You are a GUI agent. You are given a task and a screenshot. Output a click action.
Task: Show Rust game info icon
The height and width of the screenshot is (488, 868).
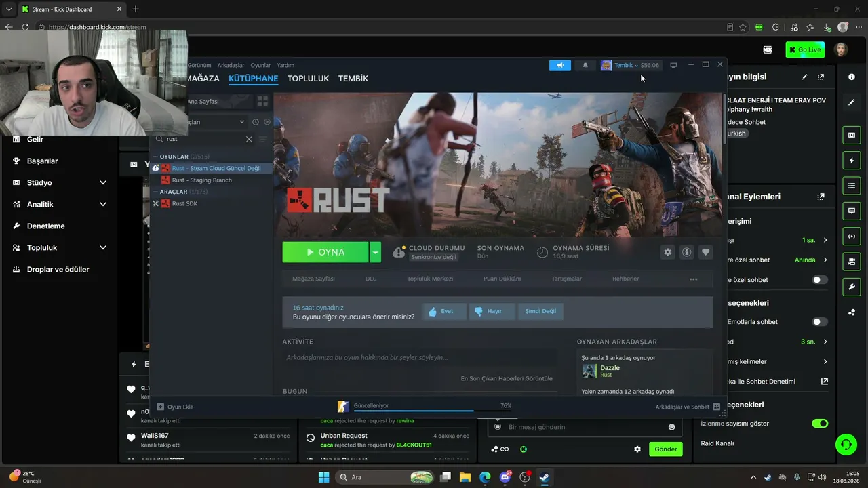[x=687, y=252]
